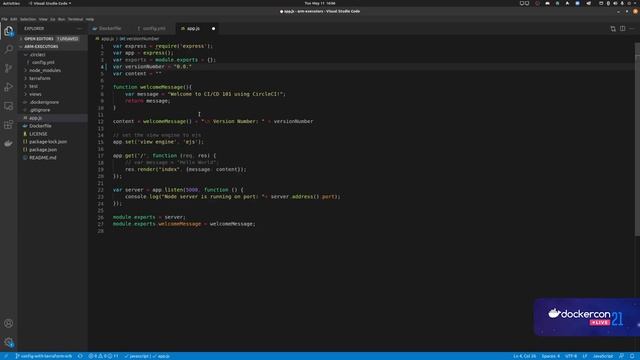Image resolution: width=640 pixels, height=360 pixels.
Task: Open the View menu
Action: (43, 19)
